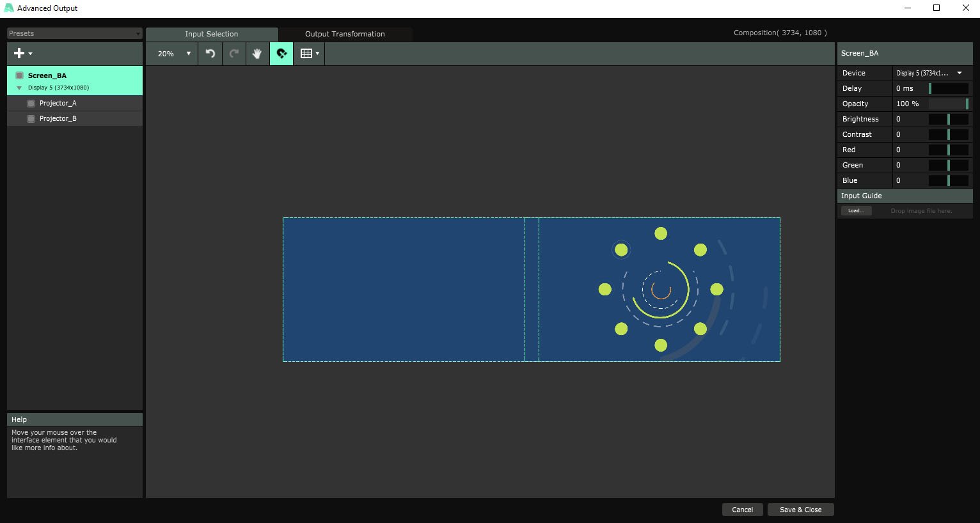Collapse the Screen_BA tree arrow
This screenshot has width=980, height=523.
[19, 88]
